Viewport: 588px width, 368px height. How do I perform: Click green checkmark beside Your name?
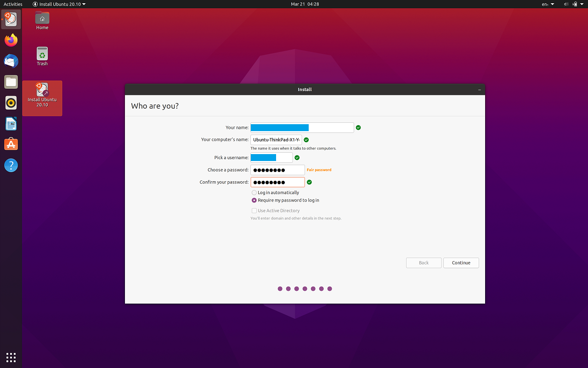pyautogui.click(x=358, y=127)
